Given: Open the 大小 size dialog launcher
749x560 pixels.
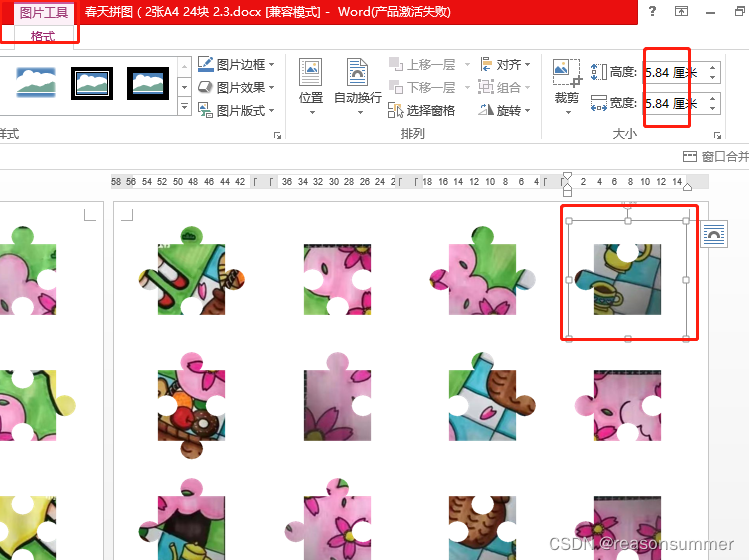Looking at the screenshot, I should coord(717,136).
